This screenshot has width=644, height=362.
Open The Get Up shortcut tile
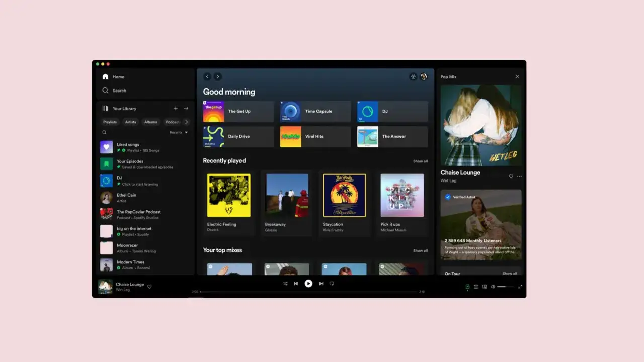(x=238, y=111)
